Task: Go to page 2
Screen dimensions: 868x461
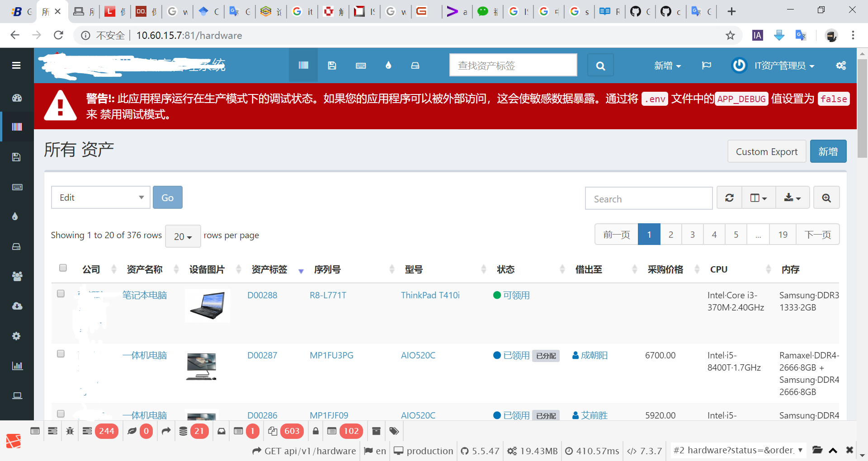Action: point(671,234)
